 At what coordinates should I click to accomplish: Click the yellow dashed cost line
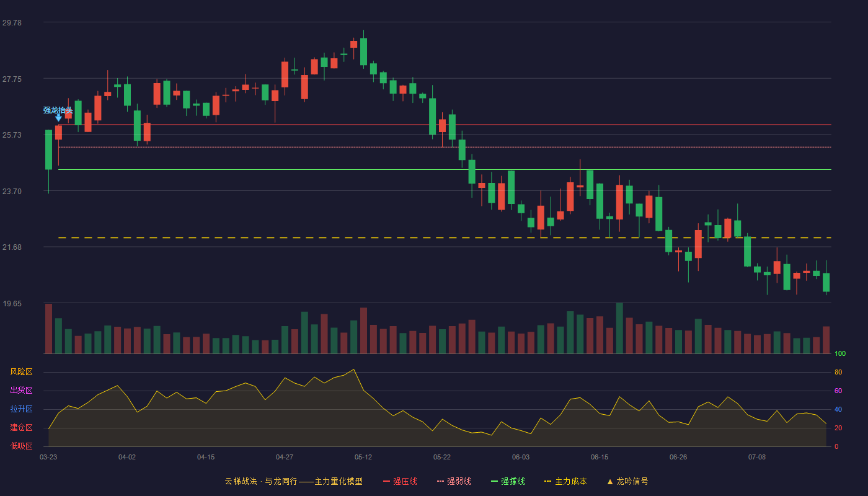(445, 237)
